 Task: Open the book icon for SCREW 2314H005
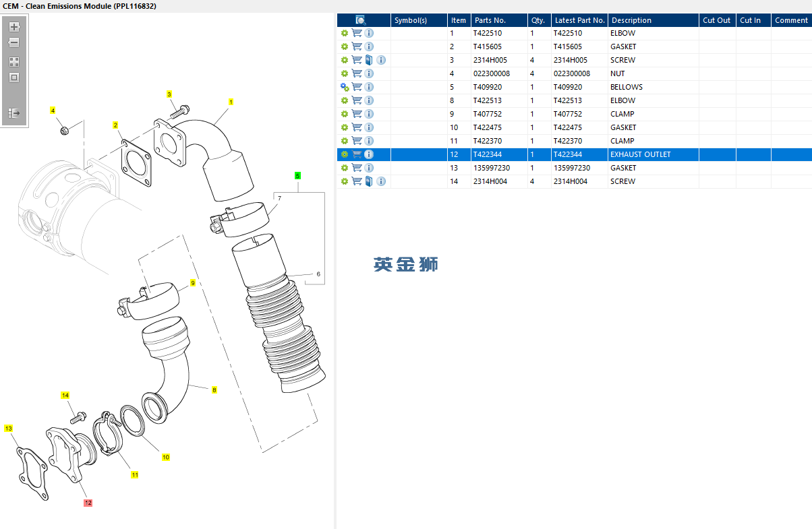[369, 60]
